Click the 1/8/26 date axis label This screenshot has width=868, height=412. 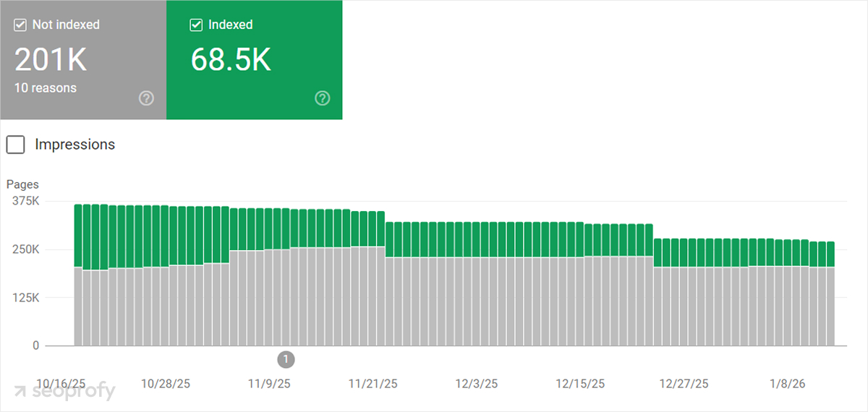point(787,383)
